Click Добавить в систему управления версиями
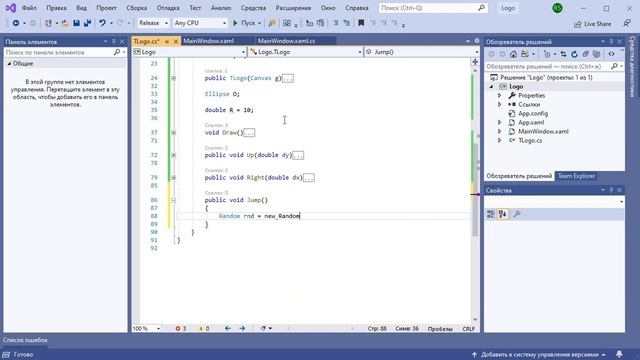Viewport: 640px width, 360px height. 539,354
